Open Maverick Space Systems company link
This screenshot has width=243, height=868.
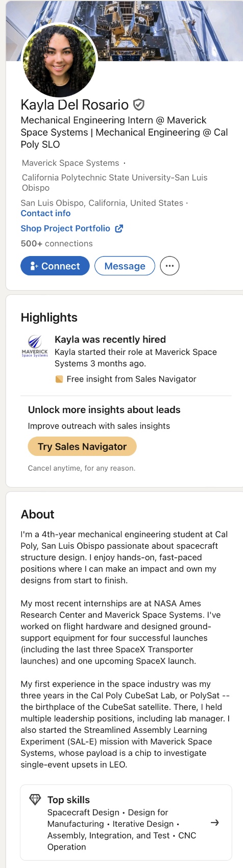[70, 163]
